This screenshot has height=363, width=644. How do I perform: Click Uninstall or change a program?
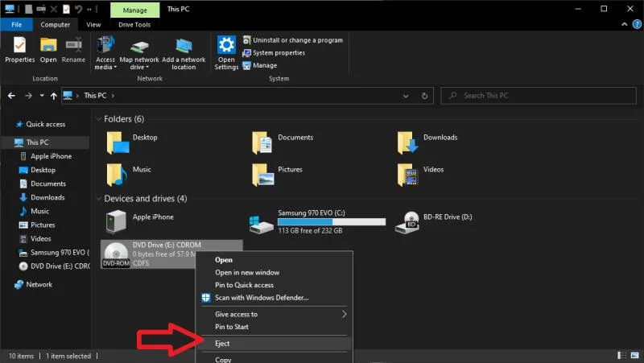click(x=293, y=40)
